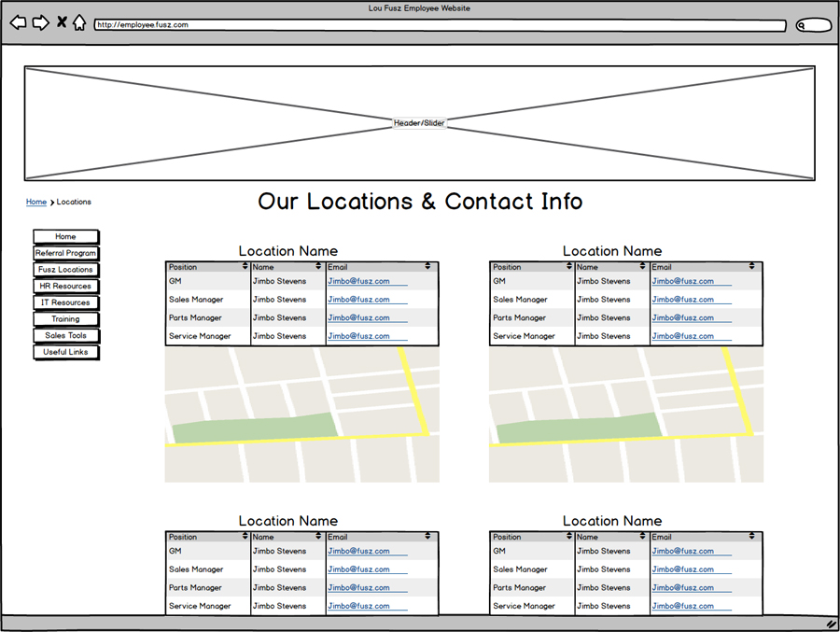Sort bottom-left table by Name column
Screen dimensions: 840x632
pyautogui.click(x=318, y=536)
